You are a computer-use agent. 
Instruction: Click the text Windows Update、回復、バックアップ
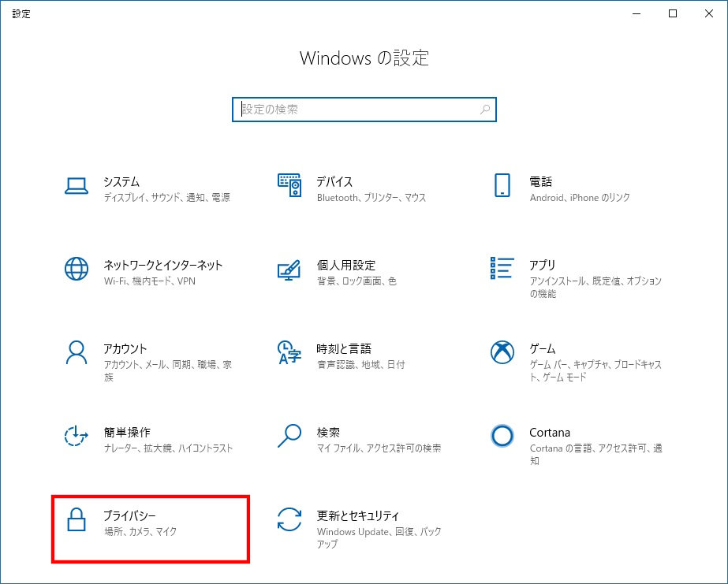[x=379, y=538]
